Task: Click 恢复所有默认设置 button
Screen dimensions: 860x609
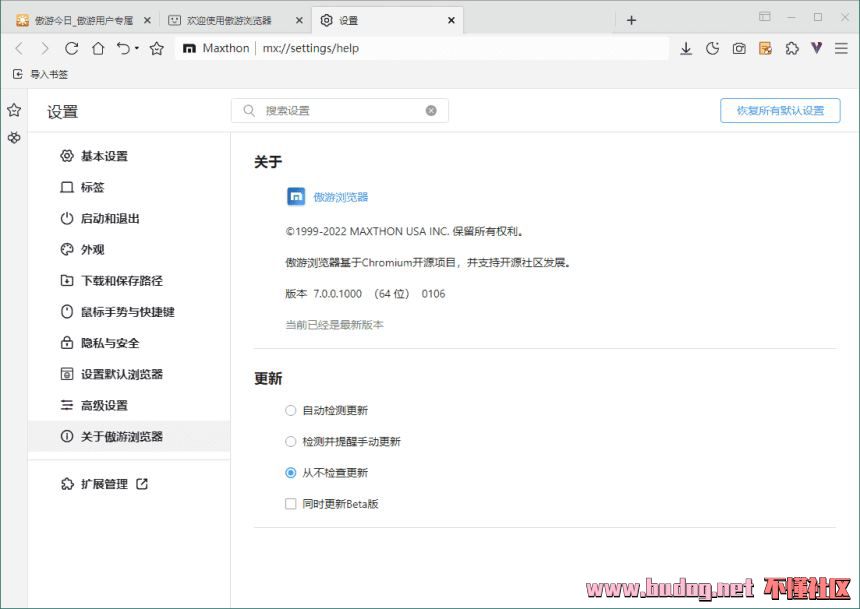Action: (x=780, y=111)
